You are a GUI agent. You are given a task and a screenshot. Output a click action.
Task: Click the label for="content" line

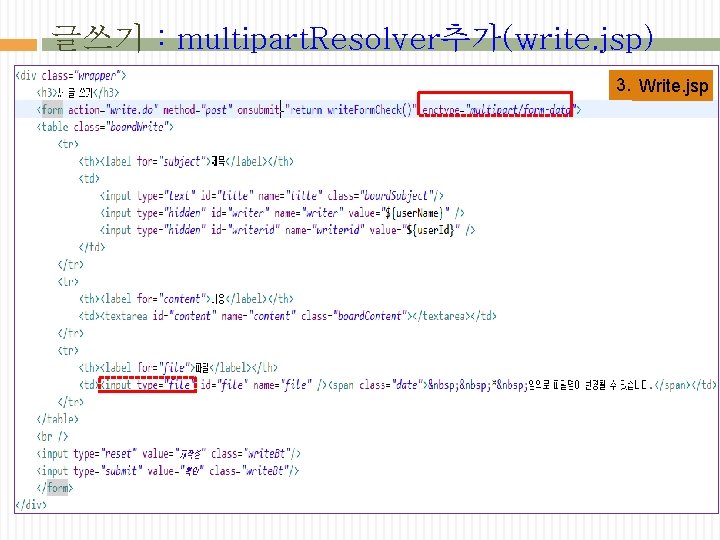pyautogui.click(x=186, y=299)
